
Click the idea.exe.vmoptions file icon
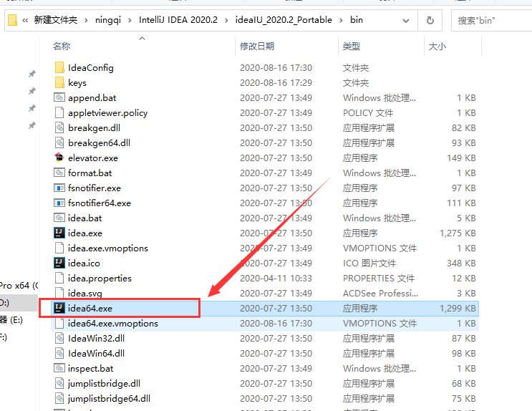click(59, 248)
